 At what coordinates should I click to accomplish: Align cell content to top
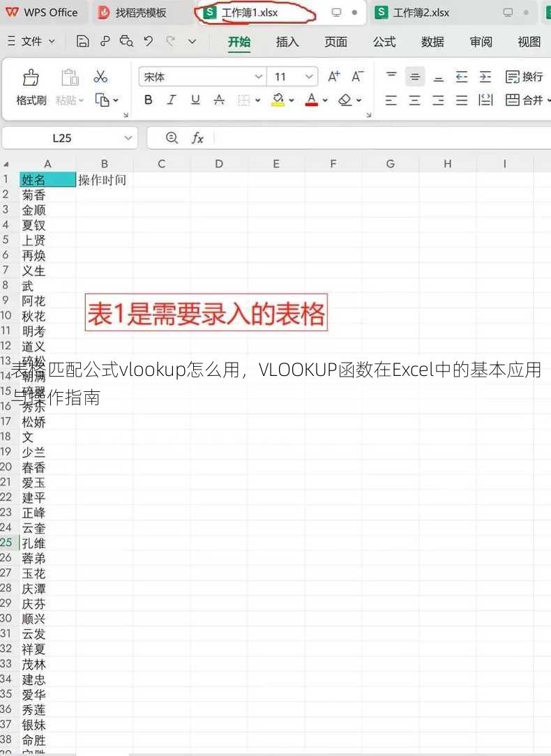tap(391, 76)
